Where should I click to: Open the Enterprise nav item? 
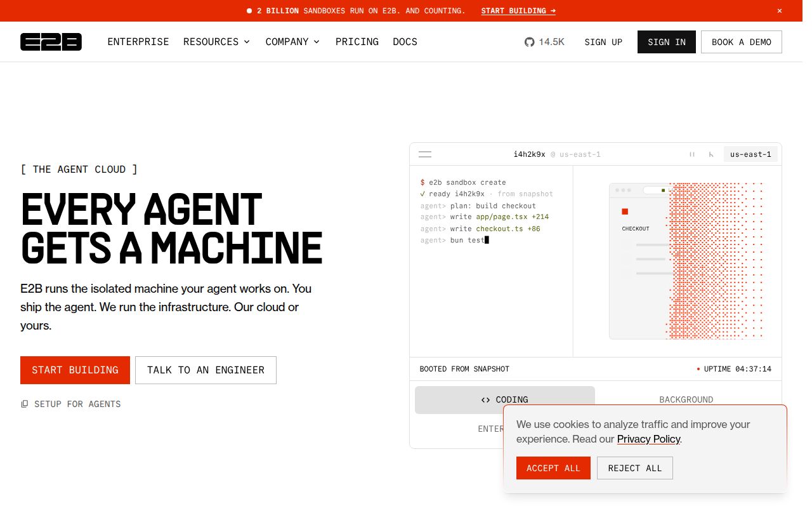[138, 42]
